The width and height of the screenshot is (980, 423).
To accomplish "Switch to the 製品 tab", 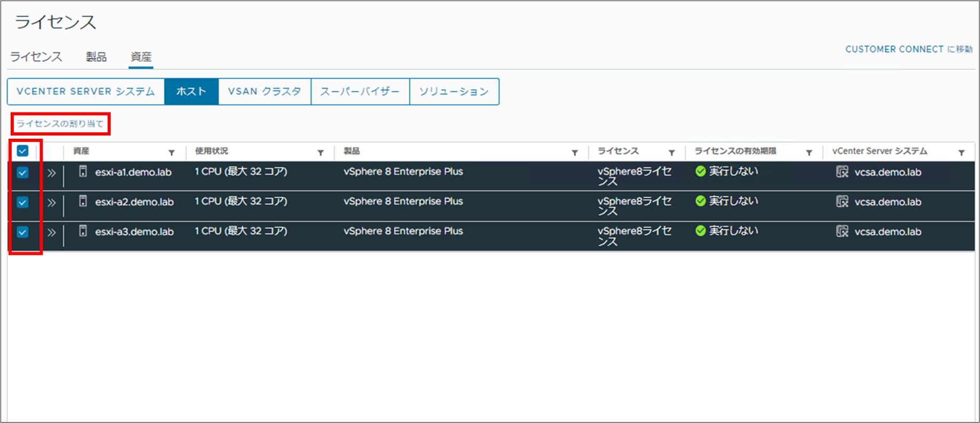I will click(x=97, y=57).
